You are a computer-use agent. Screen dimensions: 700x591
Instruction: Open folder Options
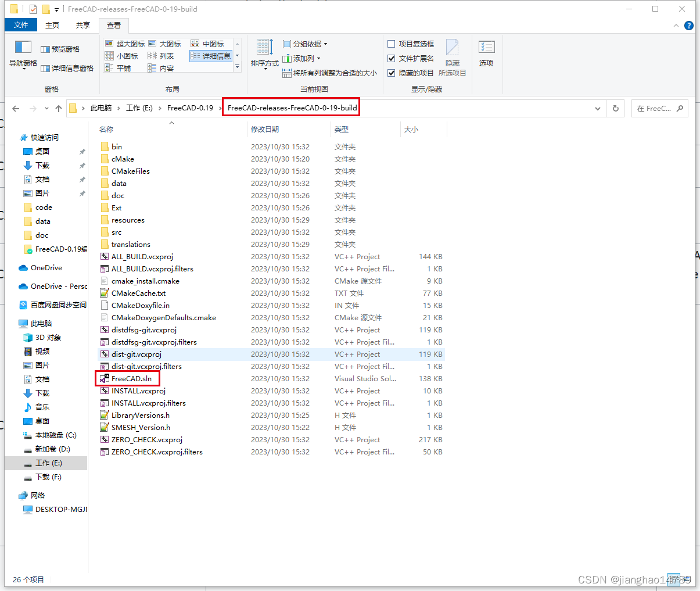tap(486, 53)
